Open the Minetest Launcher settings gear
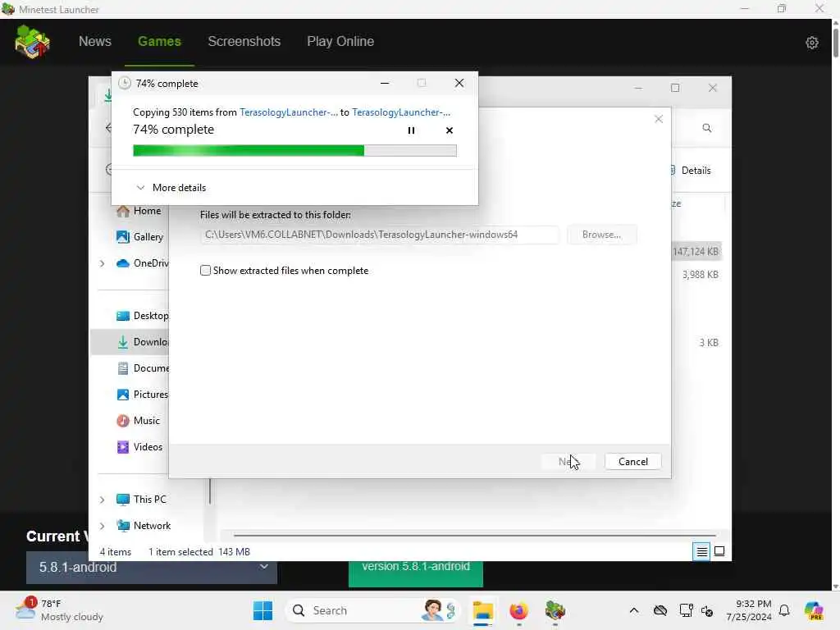Viewport: 840px width, 630px height. 811,43
